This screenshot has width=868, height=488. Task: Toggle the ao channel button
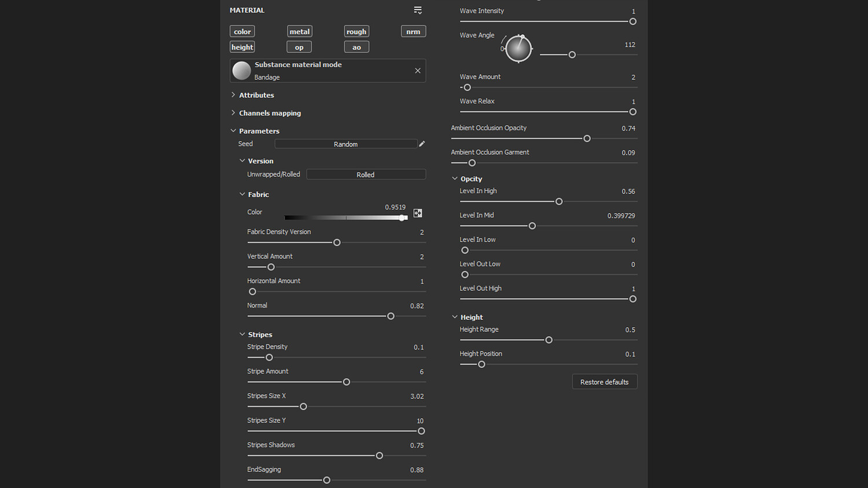coord(356,47)
